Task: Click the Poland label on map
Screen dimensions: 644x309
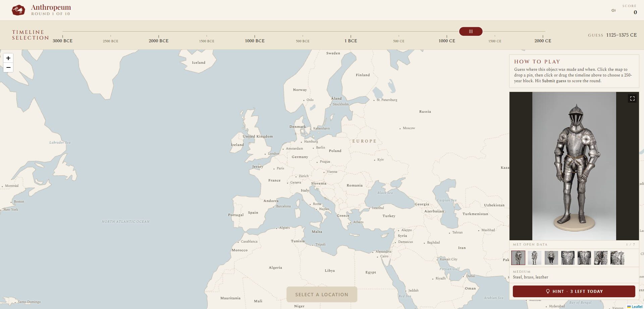Action: pyautogui.click(x=335, y=151)
